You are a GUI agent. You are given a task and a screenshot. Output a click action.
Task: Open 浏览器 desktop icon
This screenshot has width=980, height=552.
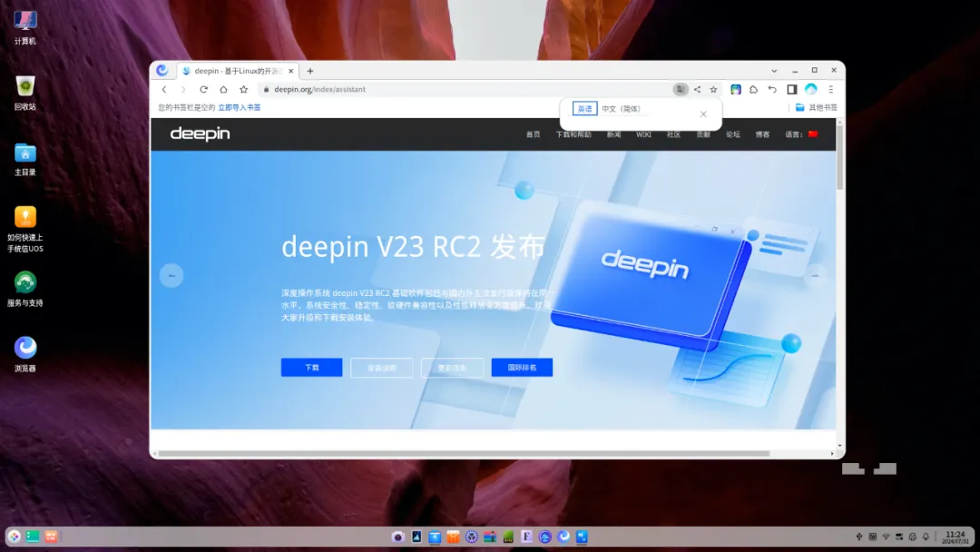[x=25, y=355]
